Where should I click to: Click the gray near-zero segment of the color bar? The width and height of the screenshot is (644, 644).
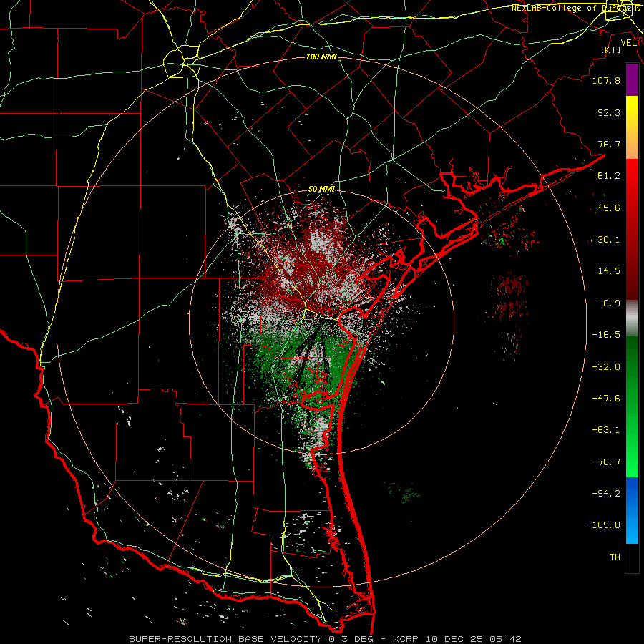[632, 318]
